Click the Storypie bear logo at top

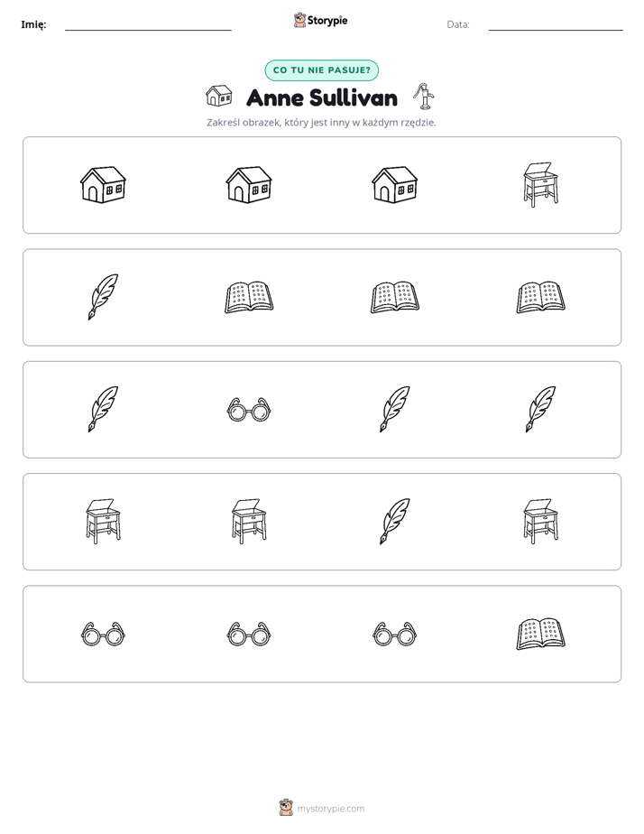coord(299,20)
